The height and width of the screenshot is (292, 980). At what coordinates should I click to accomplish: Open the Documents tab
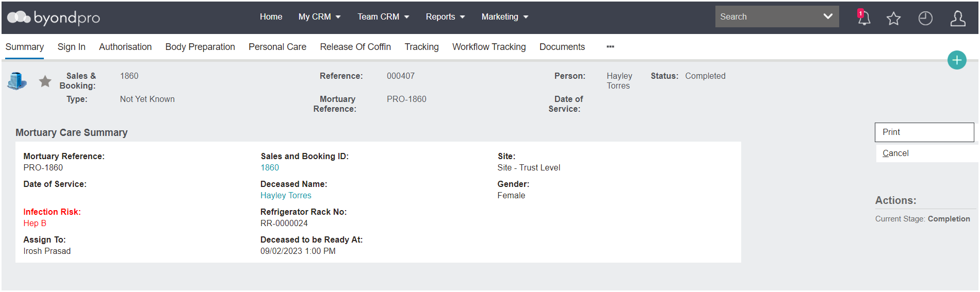(x=562, y=47)
